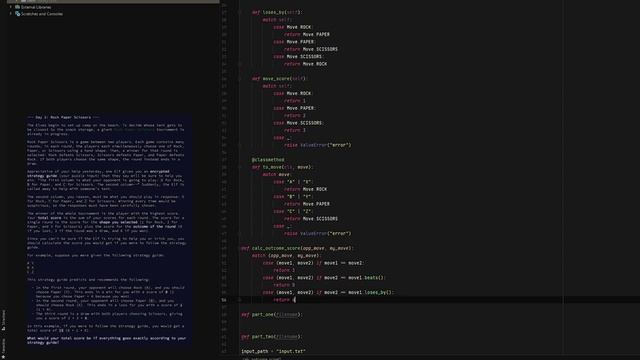The height and width of the screenshot is (360, 640).
Task: Click 'return Move.SCISSORS' inside loses_by
Action: coord(311,49)
